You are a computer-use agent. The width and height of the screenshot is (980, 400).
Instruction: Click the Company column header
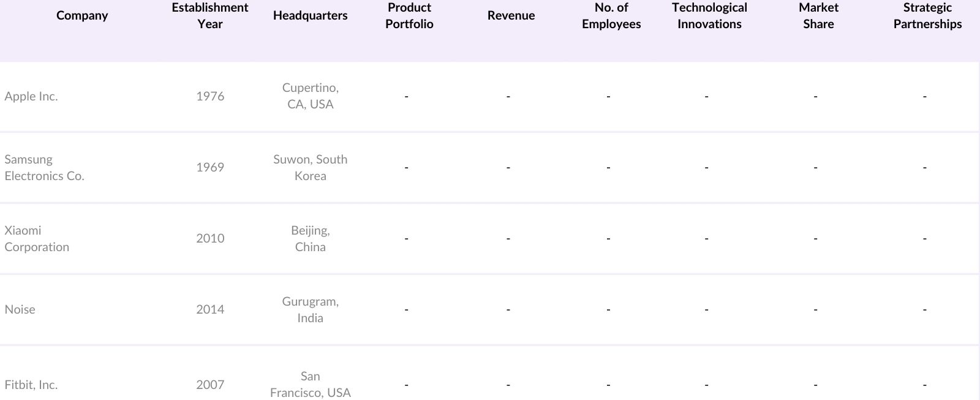click(82, 16)
